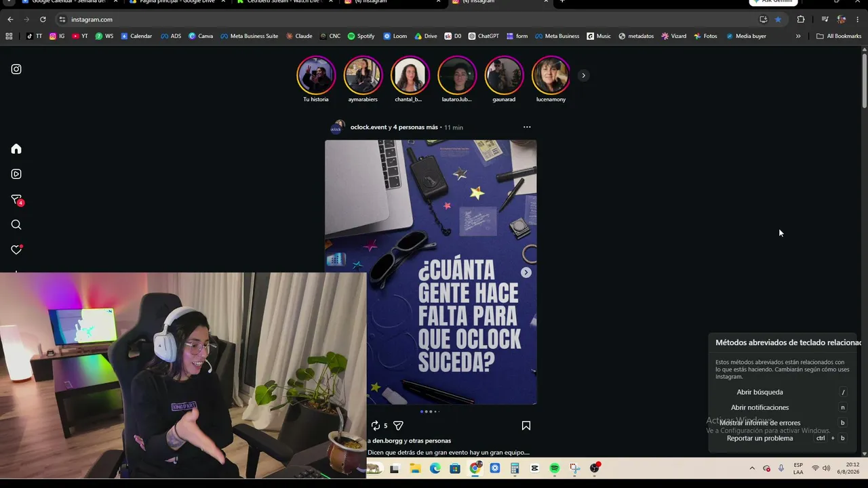Open Messages with 4 unread badge

(17, 200)
